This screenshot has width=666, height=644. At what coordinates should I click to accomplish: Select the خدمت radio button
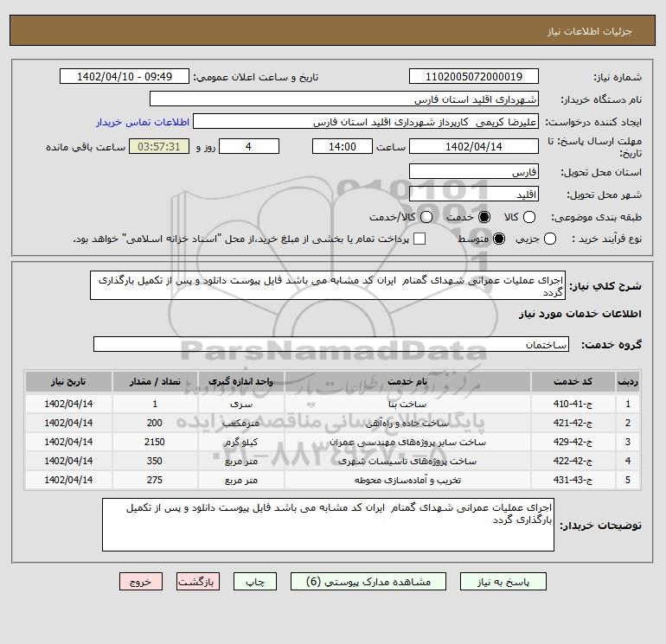click(x=483, y=217)
